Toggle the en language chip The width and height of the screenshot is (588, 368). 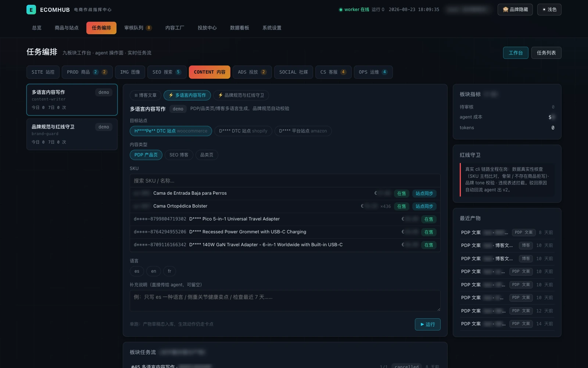(x=154, y=271)
